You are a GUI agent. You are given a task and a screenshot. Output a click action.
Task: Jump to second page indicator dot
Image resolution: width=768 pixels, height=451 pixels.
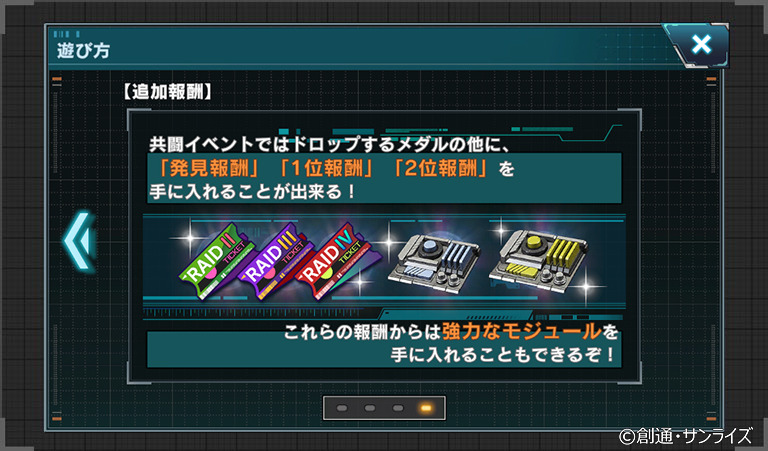tap(370, 408)
